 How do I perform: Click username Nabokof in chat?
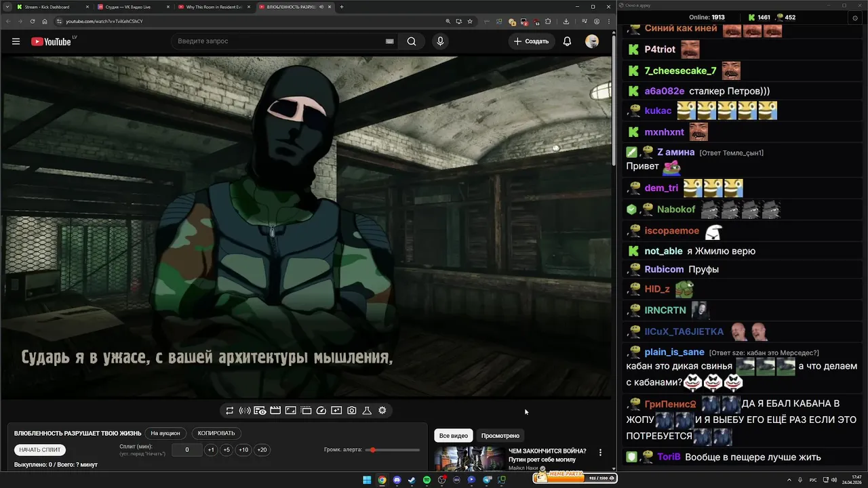click(x=676, y=210)
